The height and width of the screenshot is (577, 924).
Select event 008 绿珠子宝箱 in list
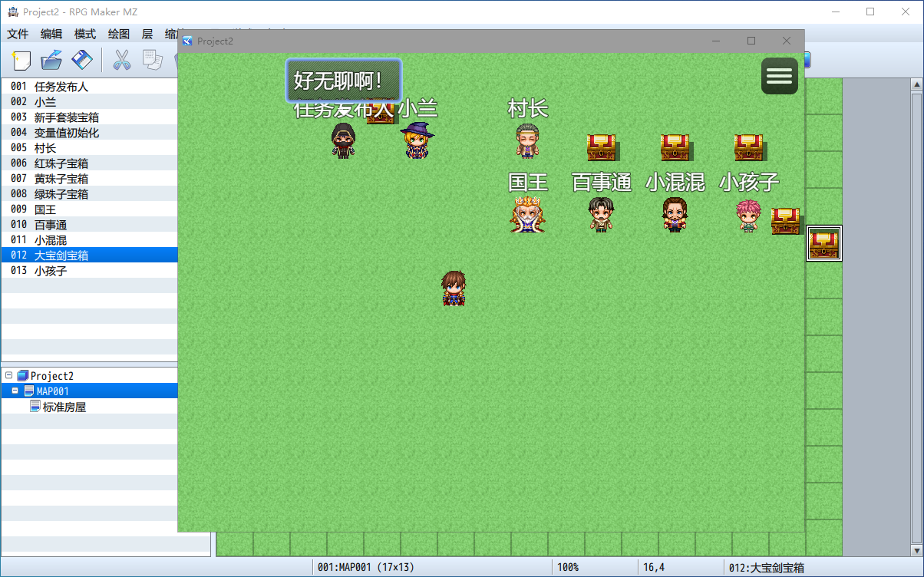point(89,194)
